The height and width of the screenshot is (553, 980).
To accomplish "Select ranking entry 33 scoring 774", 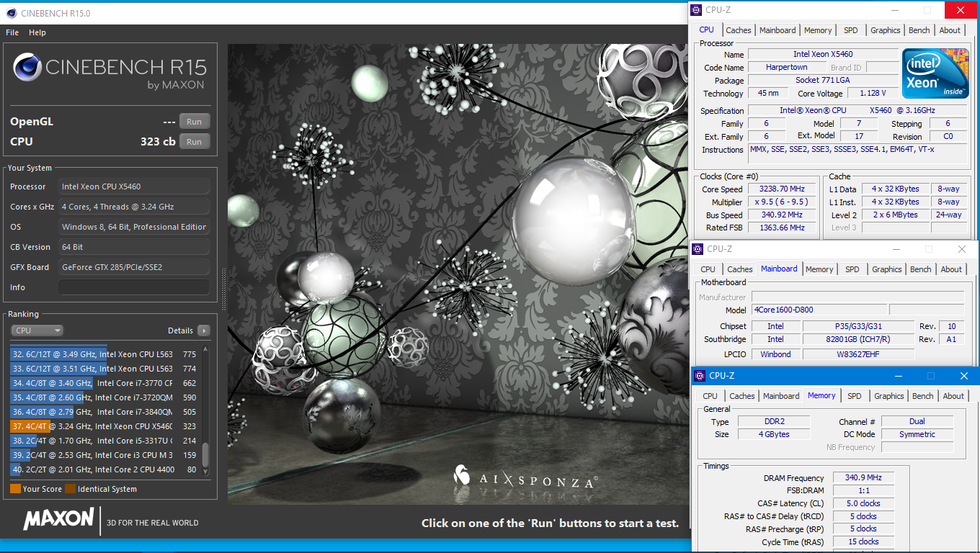I will pyautogui.click(x=104, y=369).
